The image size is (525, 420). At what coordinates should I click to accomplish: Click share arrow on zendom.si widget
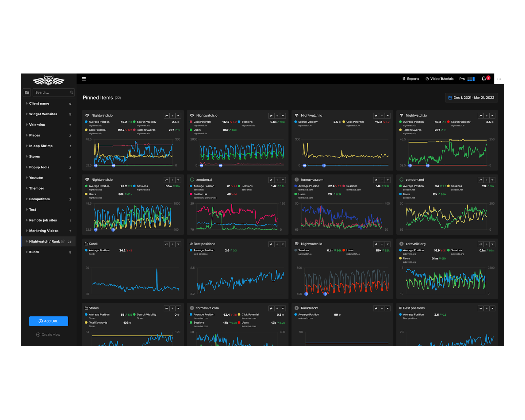(x=271, y=180)
